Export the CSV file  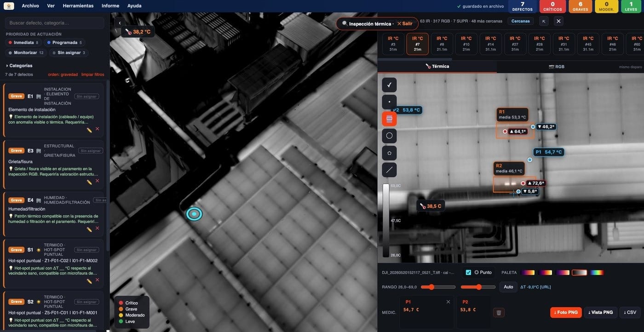pyautogui.click(x=630, y=313)
